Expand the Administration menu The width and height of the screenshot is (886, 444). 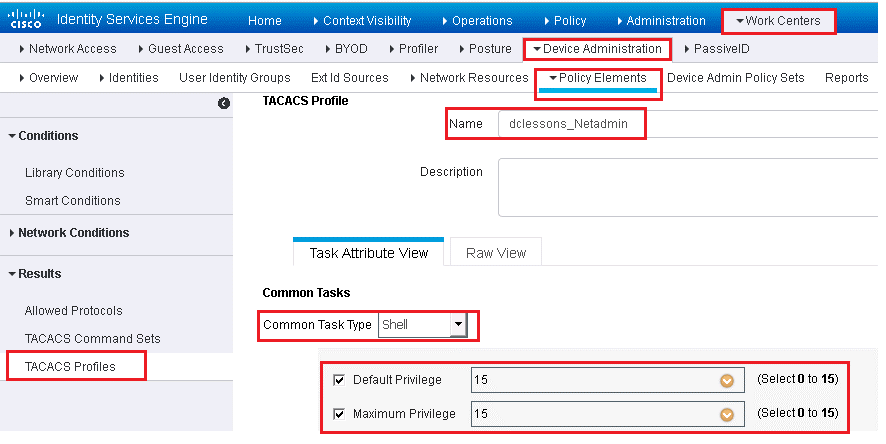(x=661, y=21)
